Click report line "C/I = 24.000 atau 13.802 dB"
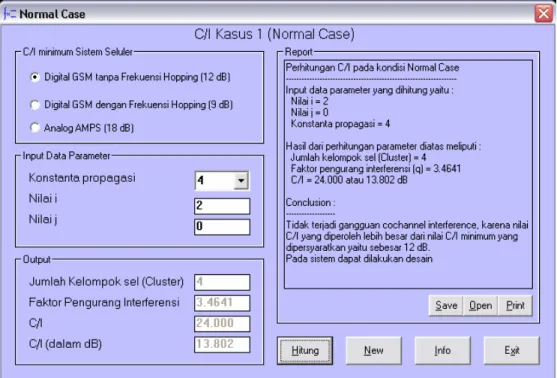 click(x=349, y=180)
